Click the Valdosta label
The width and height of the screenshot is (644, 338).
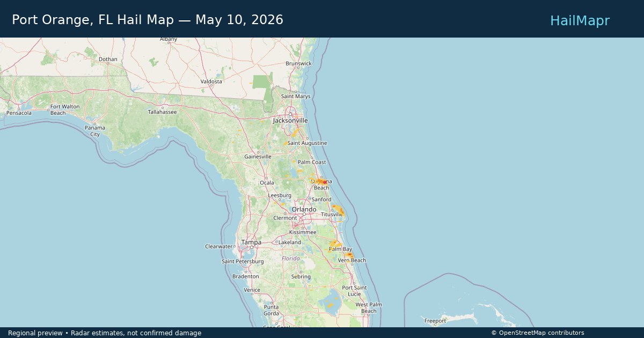click(x=211, y=82)
